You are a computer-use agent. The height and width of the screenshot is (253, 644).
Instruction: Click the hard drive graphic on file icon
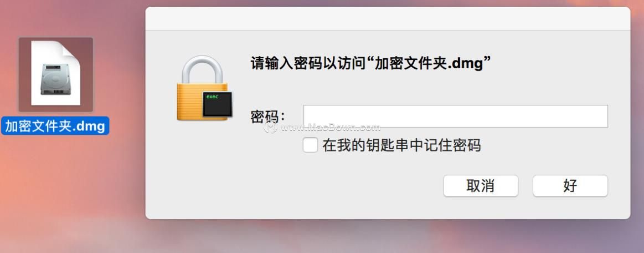(56, 79)
